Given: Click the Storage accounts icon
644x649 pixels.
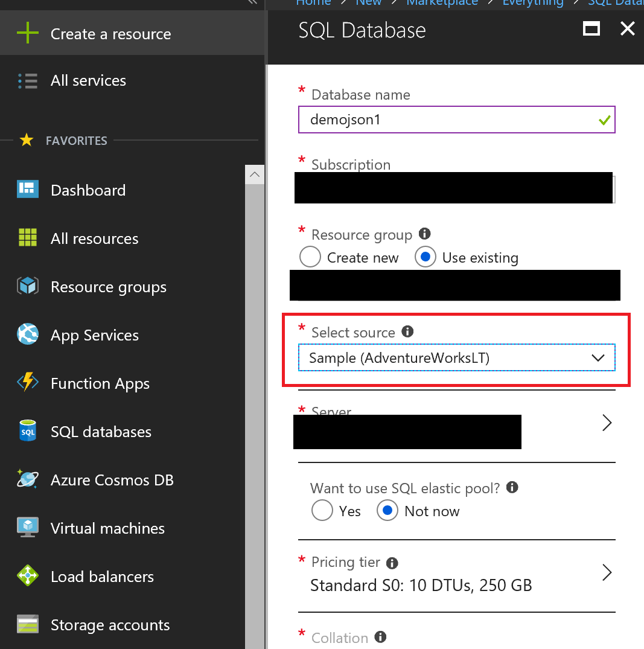Looking at the screenshot, I should click(28, 624).
